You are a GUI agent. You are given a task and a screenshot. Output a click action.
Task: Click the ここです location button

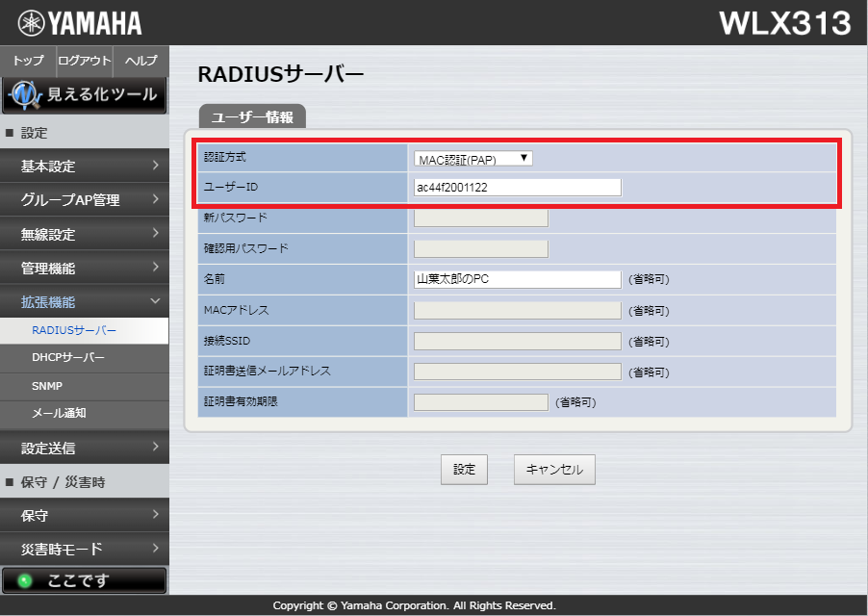[x=84, y=579]
